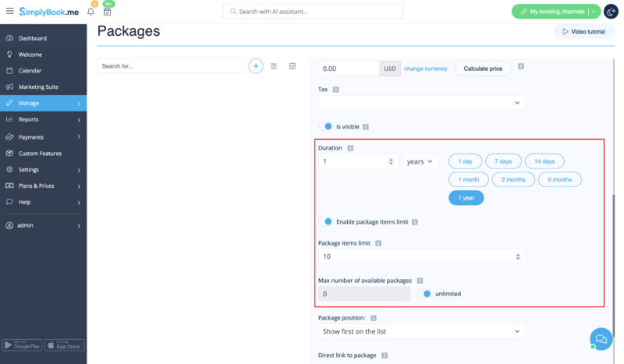Expand the Reports submenu arrow

point(79,120)
